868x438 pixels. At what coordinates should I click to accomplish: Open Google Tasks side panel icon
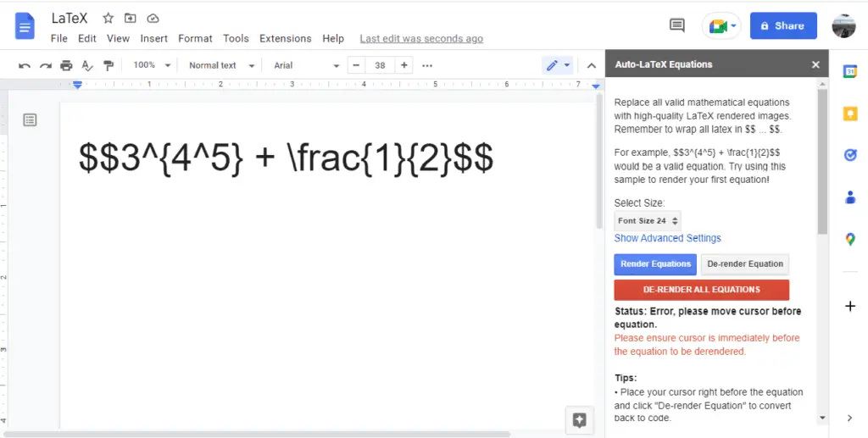tap(849, 155)
